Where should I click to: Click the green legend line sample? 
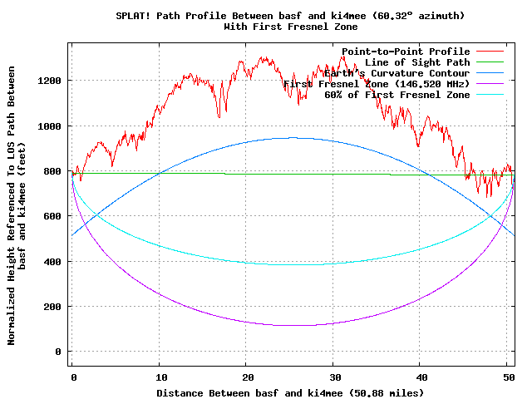coord(490,62)
